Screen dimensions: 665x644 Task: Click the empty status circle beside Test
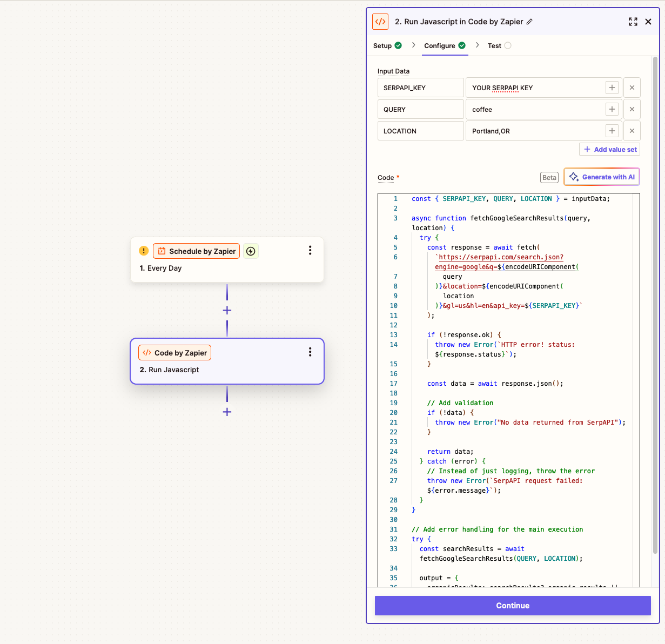coord(508,45)
